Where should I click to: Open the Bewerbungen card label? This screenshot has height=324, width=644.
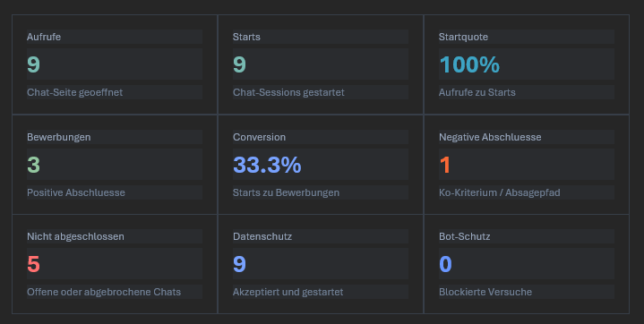click(x=59, y=137)
